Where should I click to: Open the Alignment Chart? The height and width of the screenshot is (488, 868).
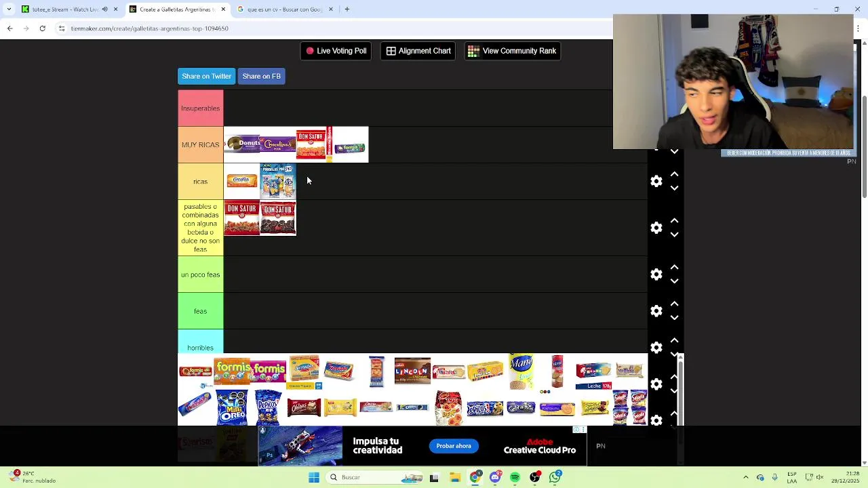(x=418, y=51)
